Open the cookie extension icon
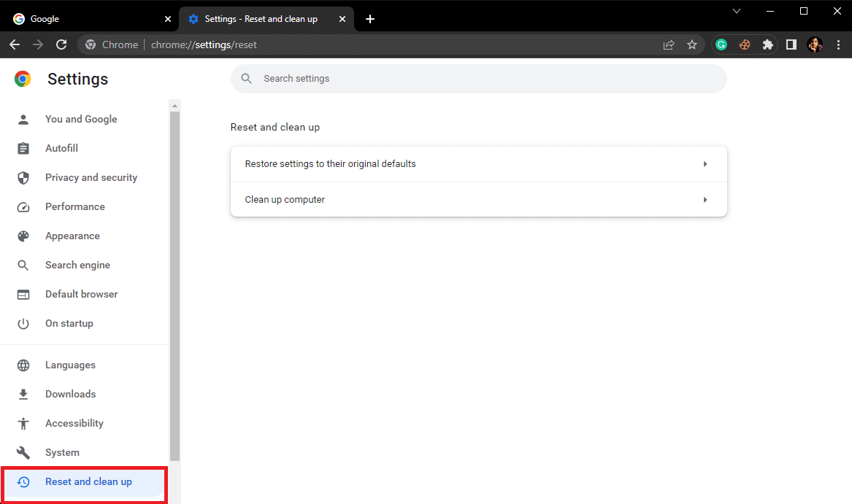Image resolution: width=852 pixels, height=504 pixels. (745, 44)
